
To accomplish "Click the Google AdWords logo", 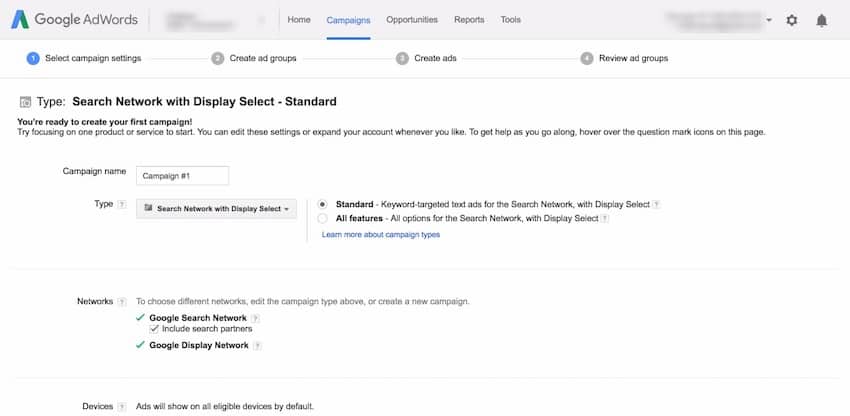I will tap(72, 19).
